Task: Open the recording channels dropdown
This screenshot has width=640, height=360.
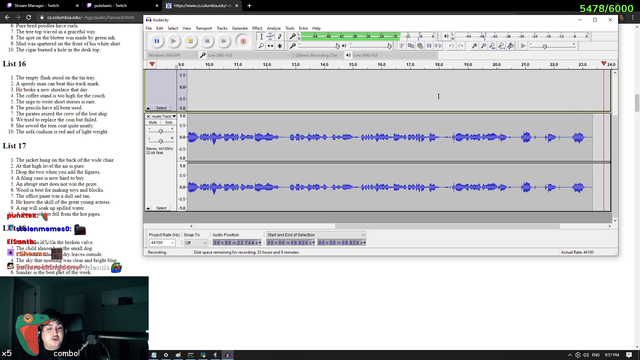Action: pyautogui.click(x=317, y=55)
